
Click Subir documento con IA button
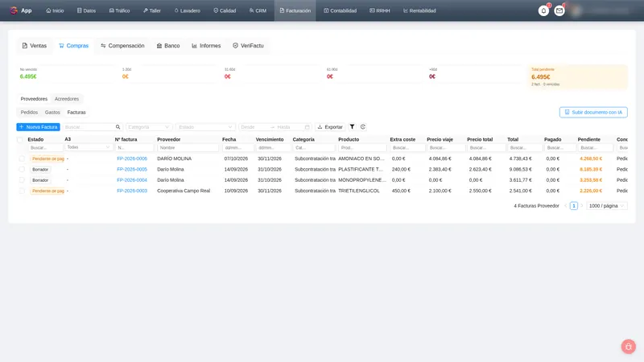593,112
